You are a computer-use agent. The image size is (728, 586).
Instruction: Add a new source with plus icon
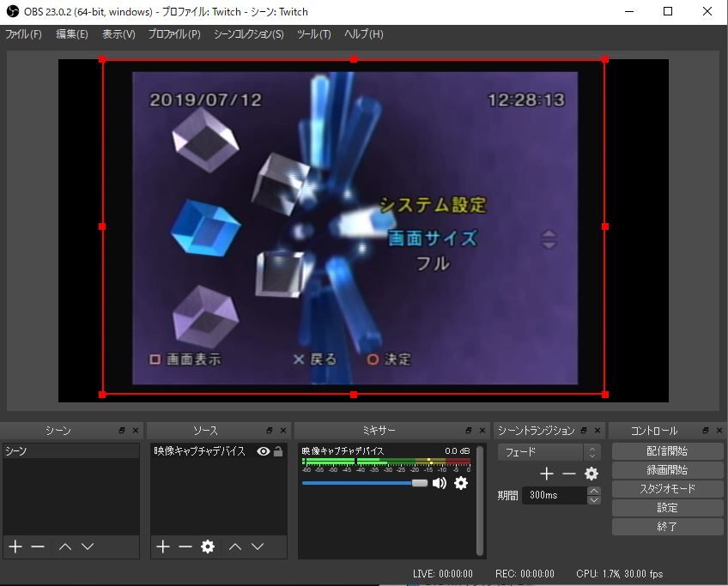163,547
